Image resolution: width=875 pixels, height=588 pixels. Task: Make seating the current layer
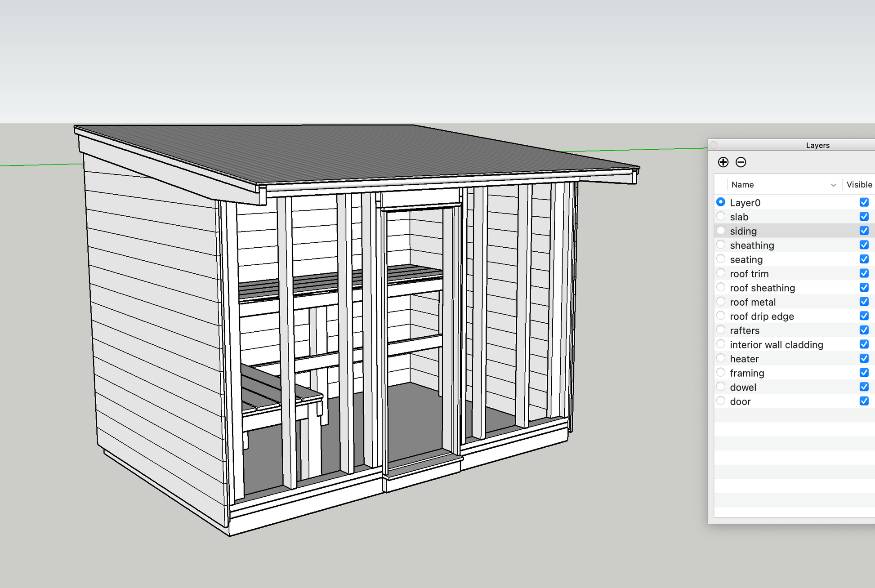[x=721, y=259]
